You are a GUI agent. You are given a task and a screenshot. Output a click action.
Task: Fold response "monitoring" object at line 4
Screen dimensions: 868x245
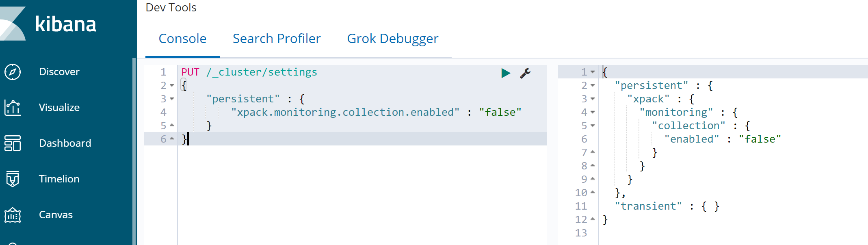click(x=593, y=112)
